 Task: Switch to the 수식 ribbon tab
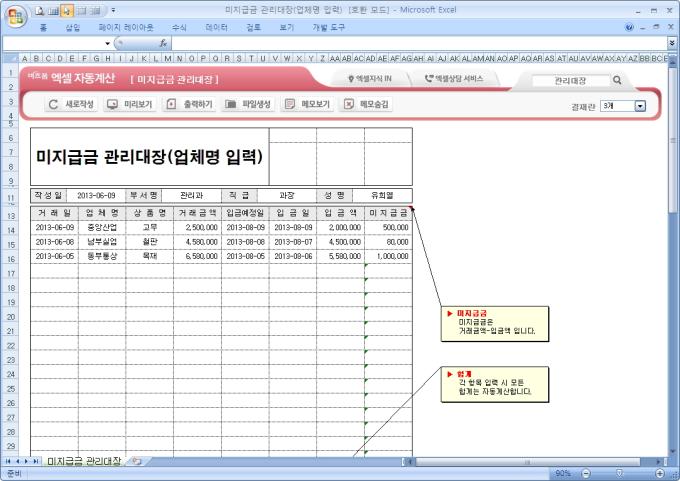[179, 28]
